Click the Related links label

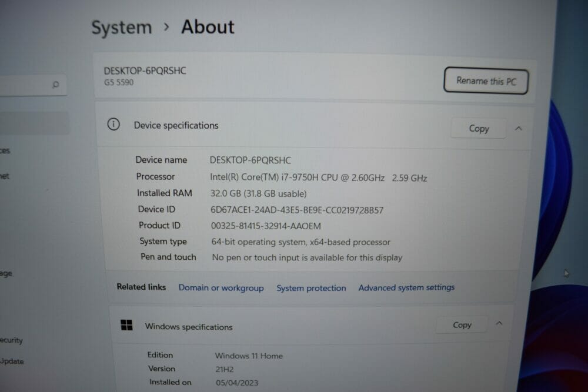click(x=141, y=287)
